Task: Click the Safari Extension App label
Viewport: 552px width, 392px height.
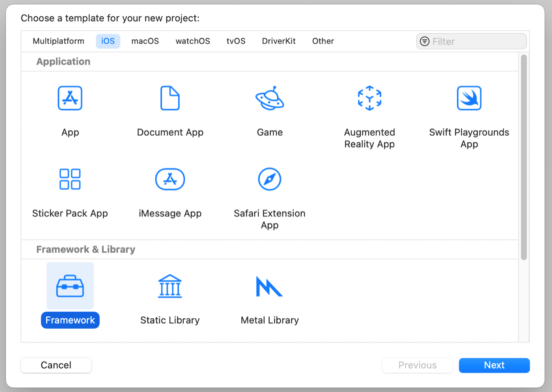Action: pos(270,219)
